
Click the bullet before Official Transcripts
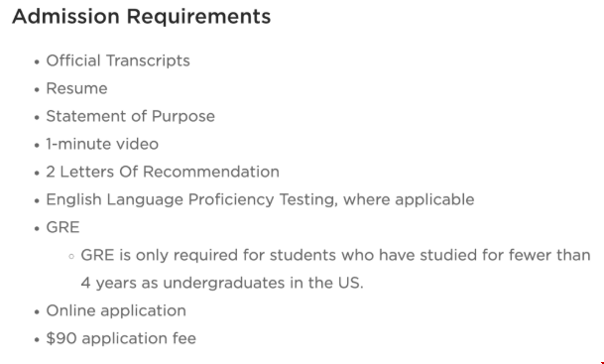click(37, 62)
